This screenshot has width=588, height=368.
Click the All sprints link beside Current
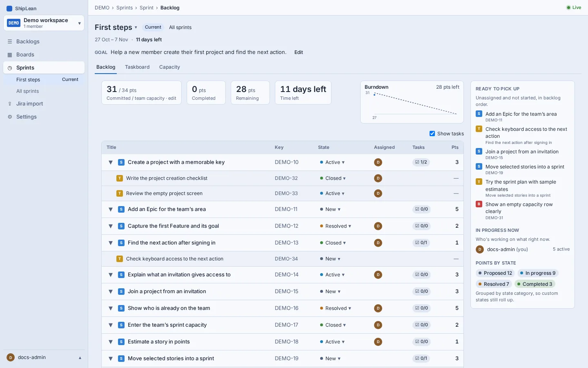point(180,27)
